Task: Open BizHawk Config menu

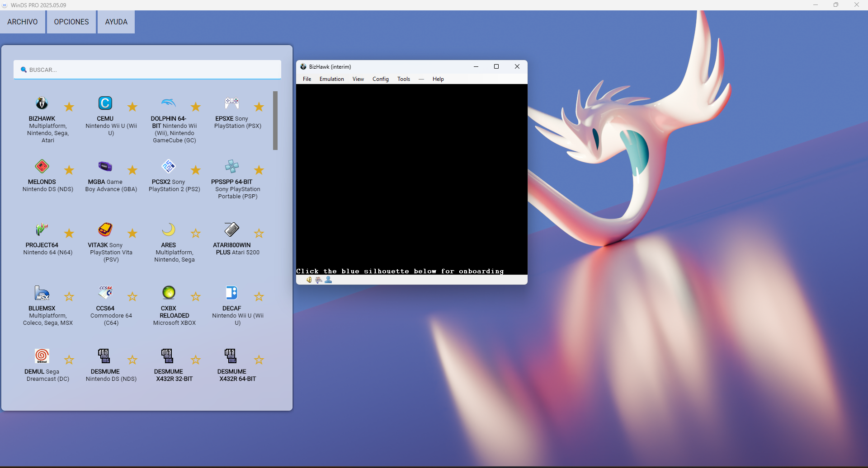Action: pyautogui.click(x=381, y=79)
